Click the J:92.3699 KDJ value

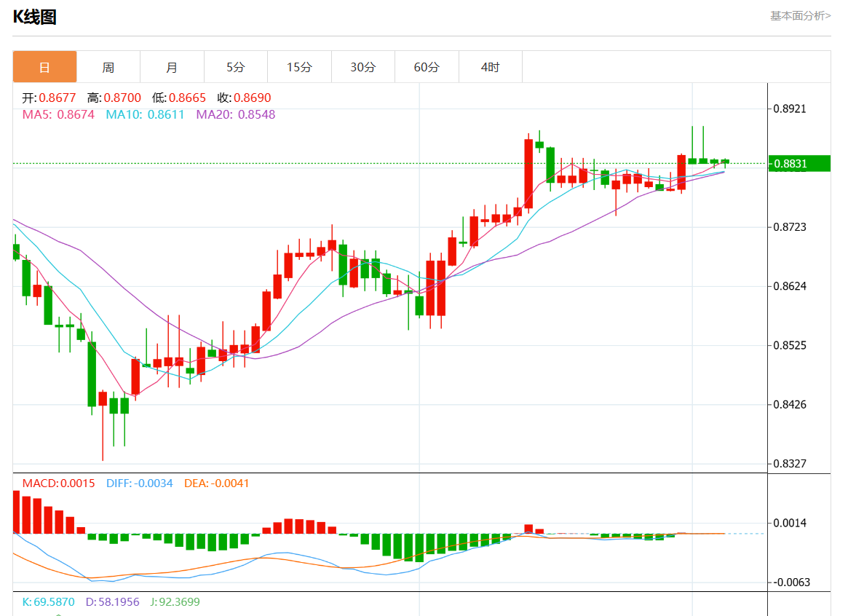(175, 602)
